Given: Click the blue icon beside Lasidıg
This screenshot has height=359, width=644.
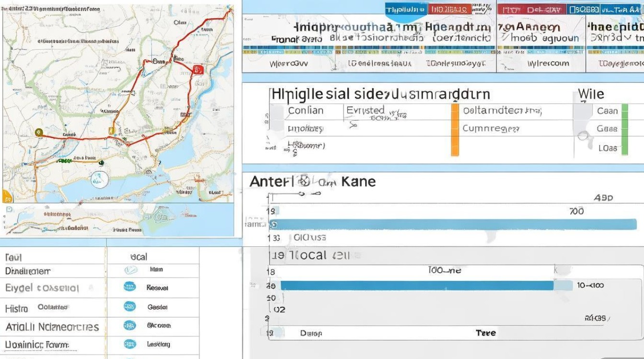Looking at the screenshot, I should [x=130, y=344].
